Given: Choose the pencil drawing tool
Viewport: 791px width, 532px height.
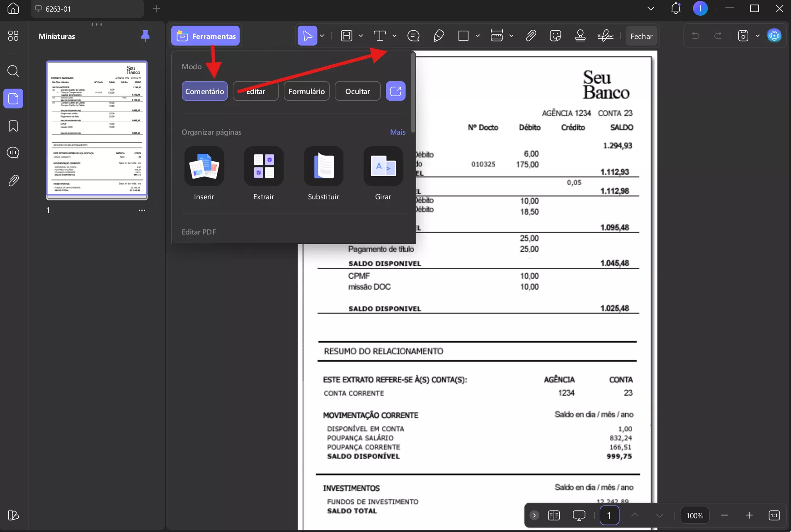Looking at the screenshot, I should point(439,36).
